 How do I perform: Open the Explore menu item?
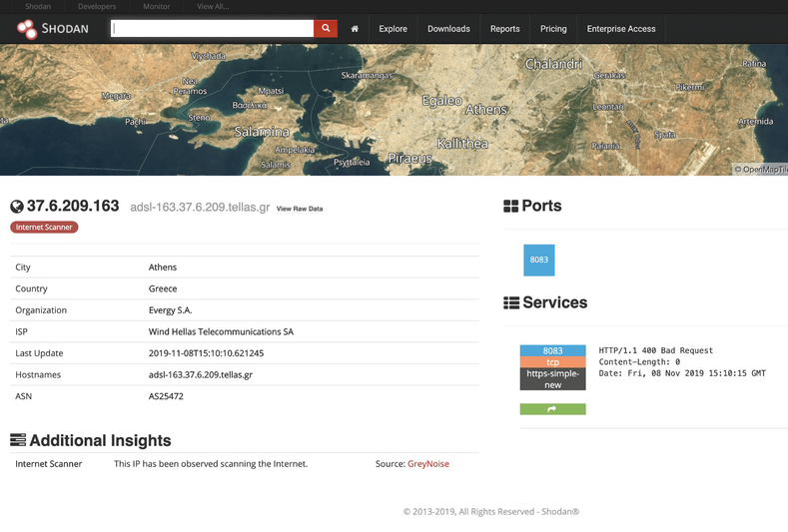tap(393, 29)
